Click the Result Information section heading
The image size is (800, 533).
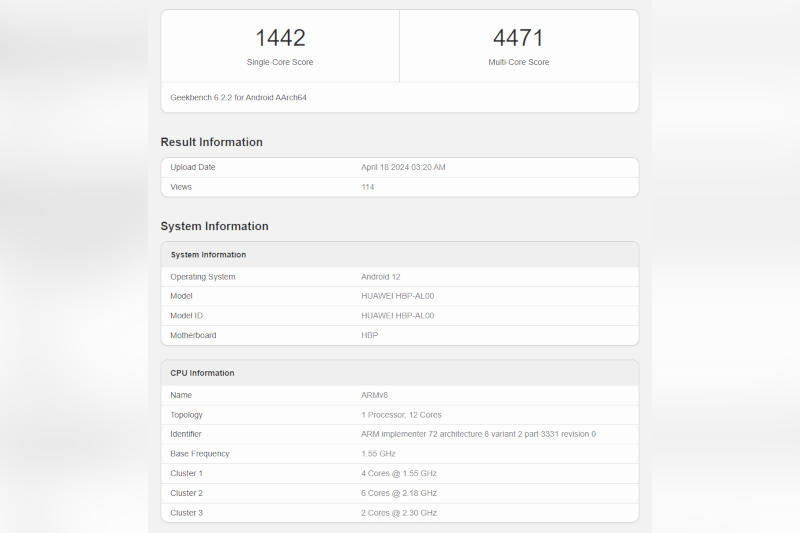(211, 142)
